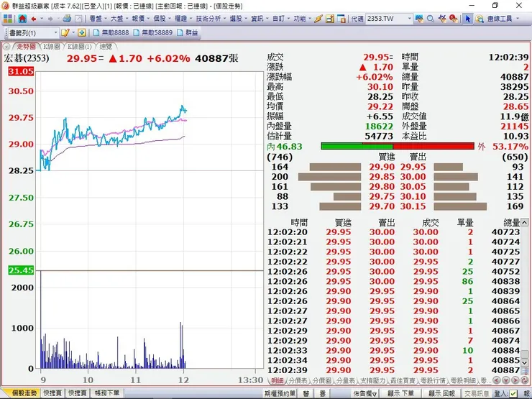Open the dropdown arrow beside the note icon
532x399 pixels.
73,32
